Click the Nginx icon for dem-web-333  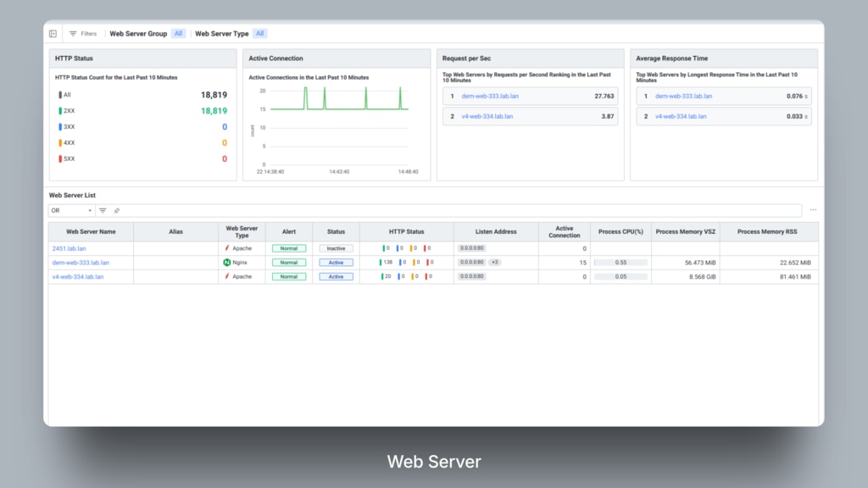tap(227, 263)
